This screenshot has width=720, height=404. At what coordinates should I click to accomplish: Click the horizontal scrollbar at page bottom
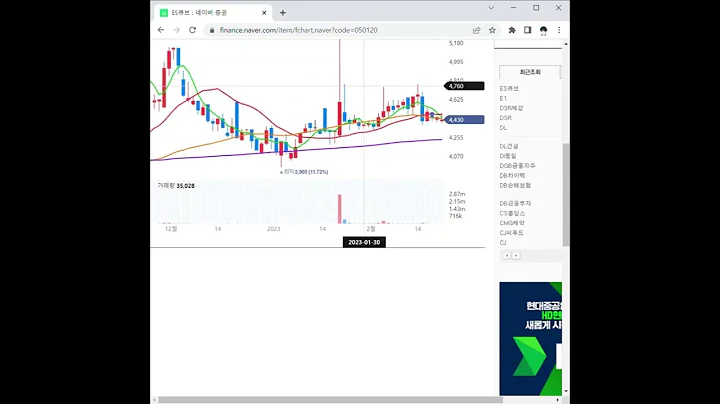coord(331,400)
